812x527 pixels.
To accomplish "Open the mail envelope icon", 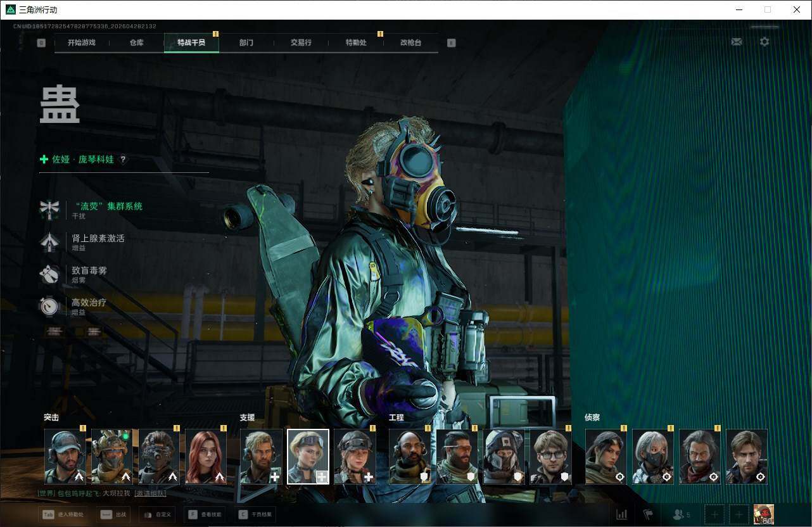I will (737, 42).
